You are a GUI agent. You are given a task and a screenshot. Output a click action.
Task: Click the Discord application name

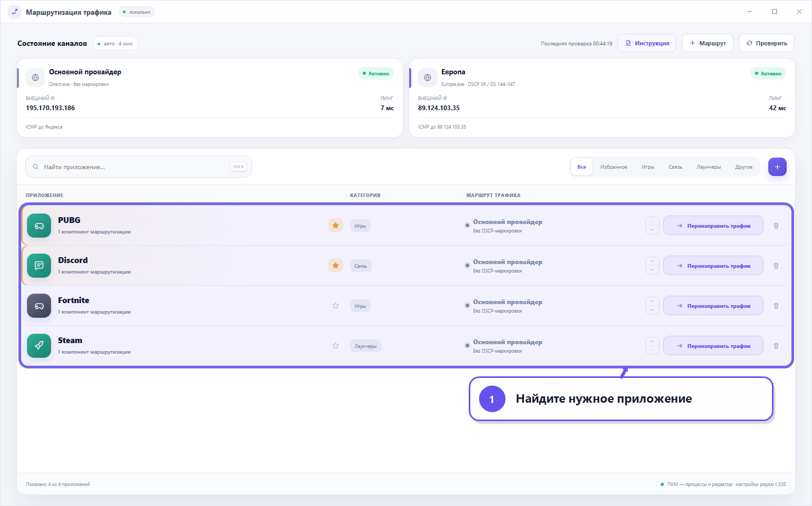73,260
